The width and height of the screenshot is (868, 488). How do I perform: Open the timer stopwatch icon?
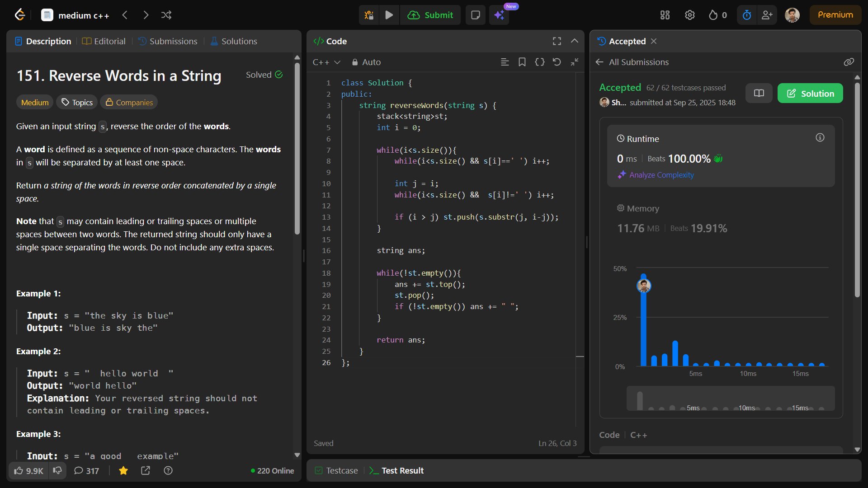(x=747, y=15)
